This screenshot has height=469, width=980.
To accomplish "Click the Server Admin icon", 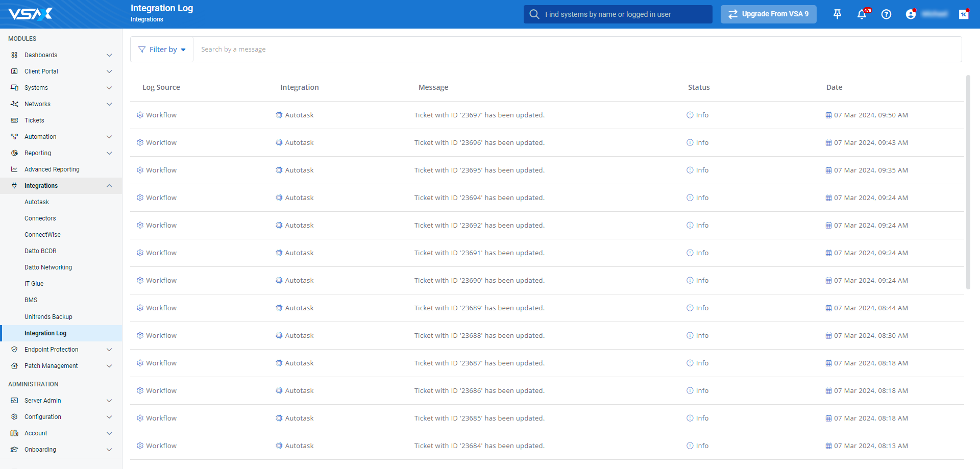I will pos(14,401).
